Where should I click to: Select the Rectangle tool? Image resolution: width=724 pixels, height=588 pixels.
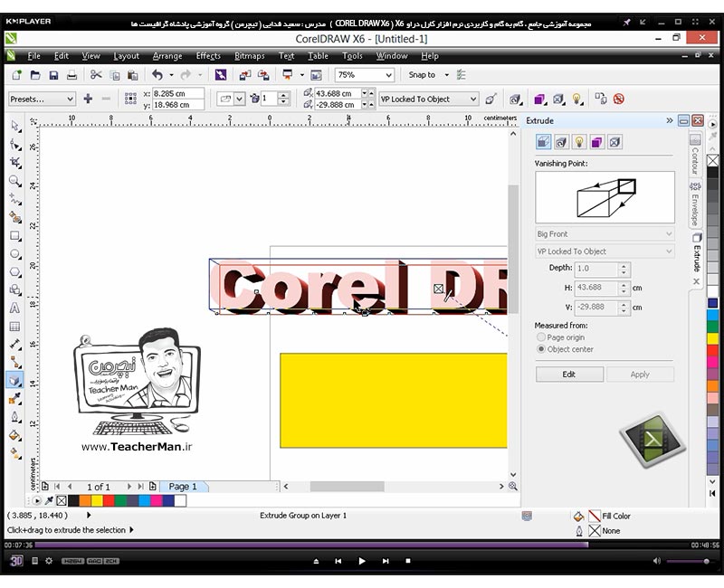[15, 236]
